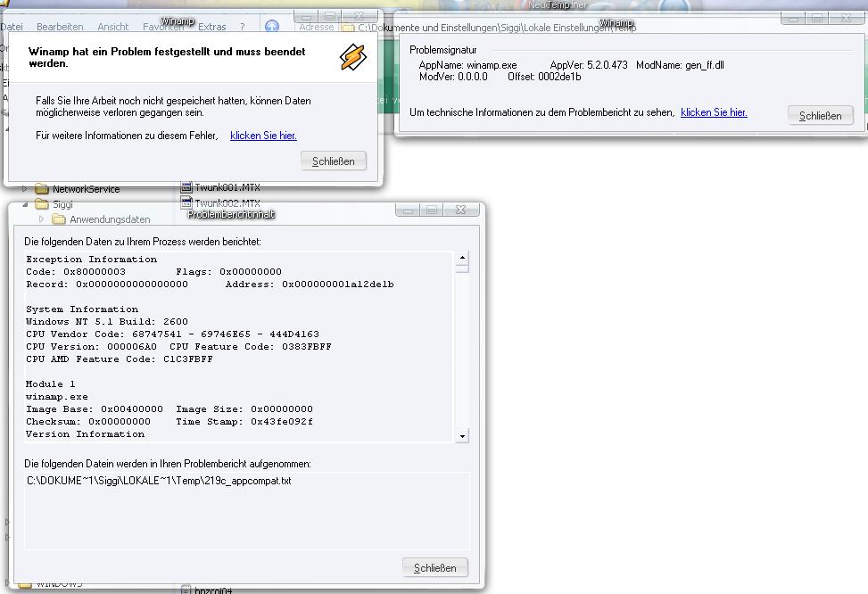Click the Anwendungsdaten folder icon
The width and height of the screenshot is (868, 594).
tap(59, 219)
